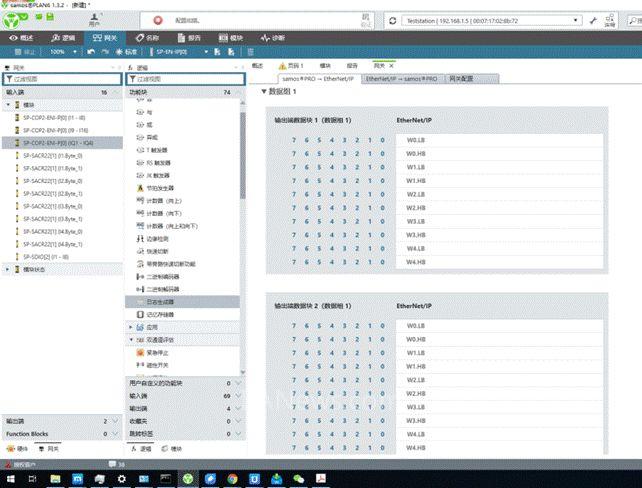The height and width of the screenshot is (488, 642).
Task: Open the samos PRO → EtherNet/IP tab
Action: (x=318, y=79)
